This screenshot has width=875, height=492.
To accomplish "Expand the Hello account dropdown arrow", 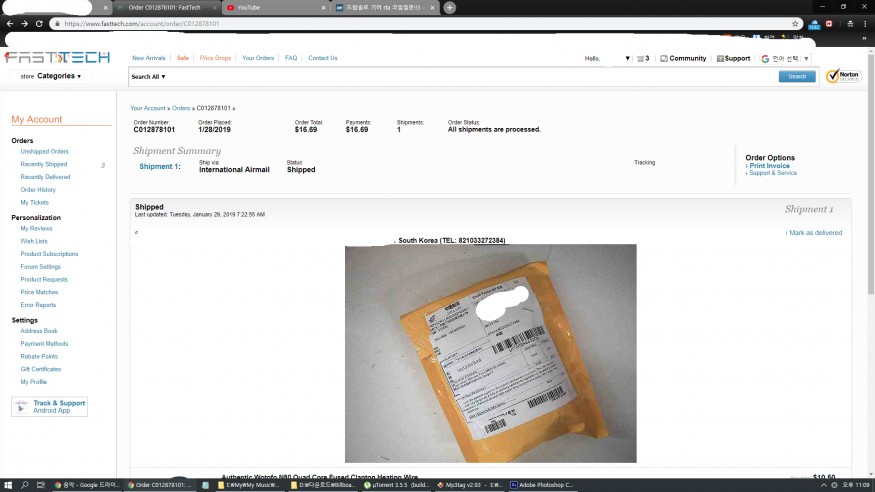I will coord(627,59).
